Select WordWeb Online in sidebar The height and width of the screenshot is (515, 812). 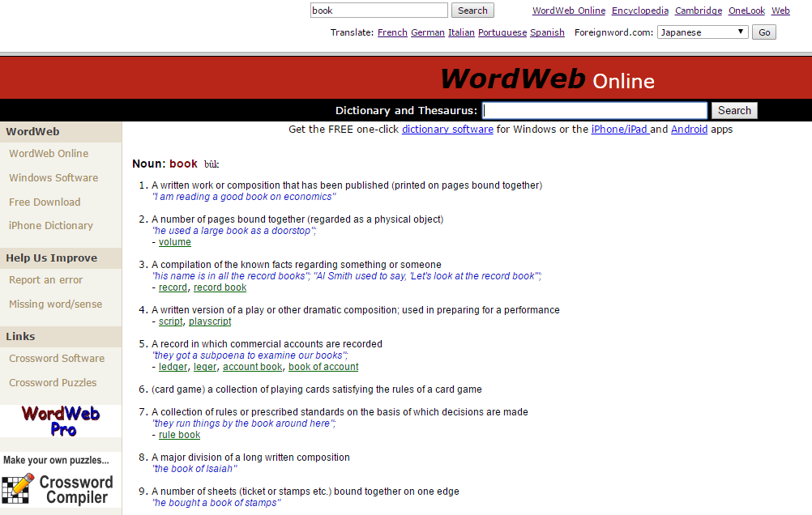coord(49,154)
